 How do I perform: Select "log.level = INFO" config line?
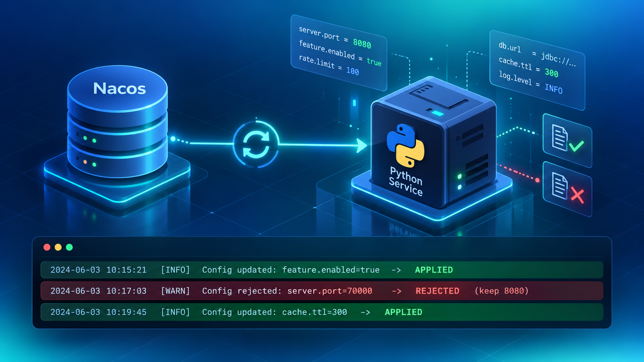[x=530, y=82]
